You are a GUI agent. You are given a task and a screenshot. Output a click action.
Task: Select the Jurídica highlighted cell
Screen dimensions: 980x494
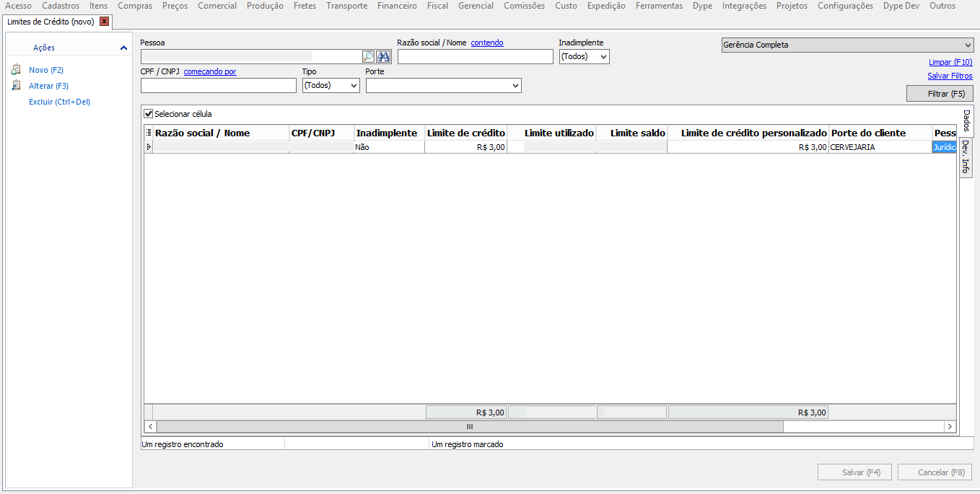pyautogui.click(x=944, y=146)
